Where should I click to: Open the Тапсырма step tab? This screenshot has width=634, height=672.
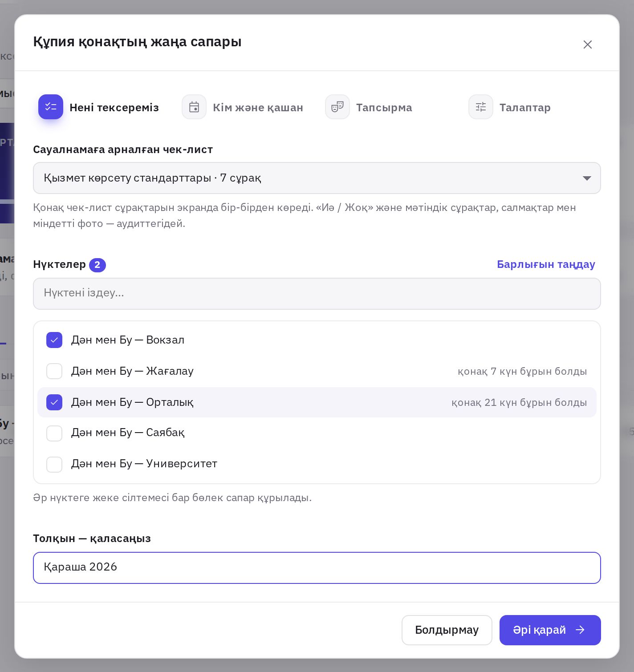(369, 107)
